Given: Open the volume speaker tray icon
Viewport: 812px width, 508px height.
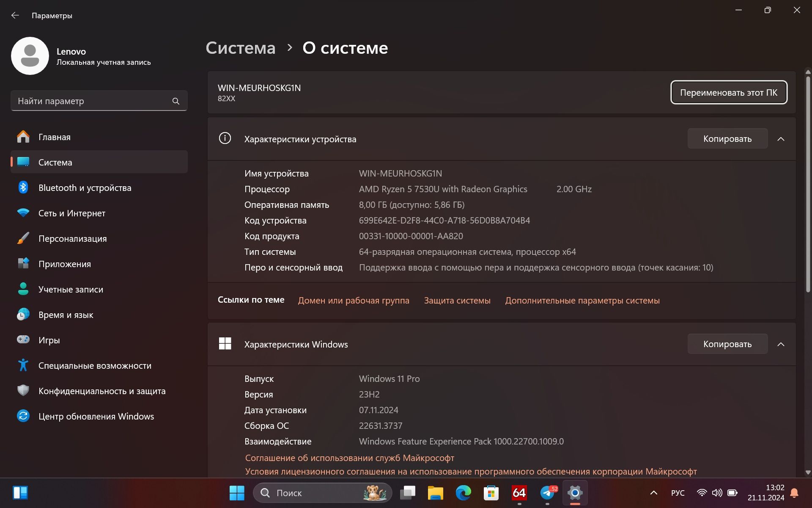Looking at the screenshot, I should pyautogui.click(x=717, y=493).
